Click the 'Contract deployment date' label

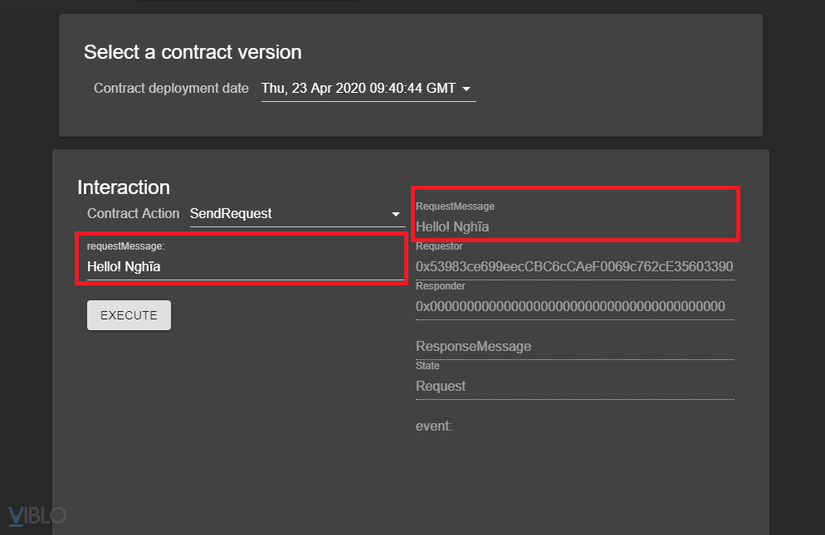click(171, 88)
